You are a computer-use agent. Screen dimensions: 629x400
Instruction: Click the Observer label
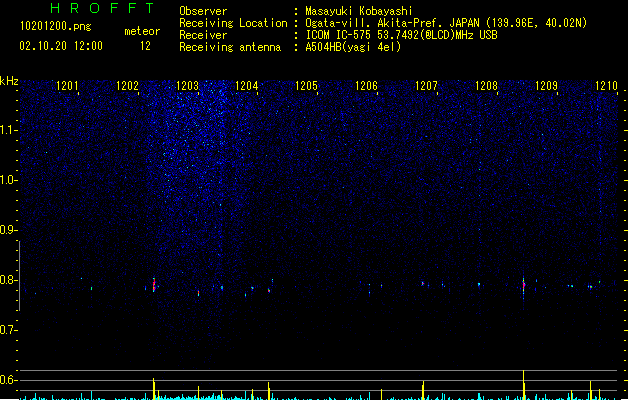click(203, 11)
